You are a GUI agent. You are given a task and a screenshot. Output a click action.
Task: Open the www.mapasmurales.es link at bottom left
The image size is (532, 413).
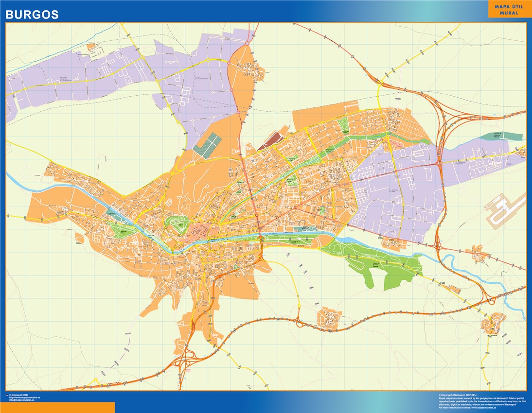[x=25, y=397]
